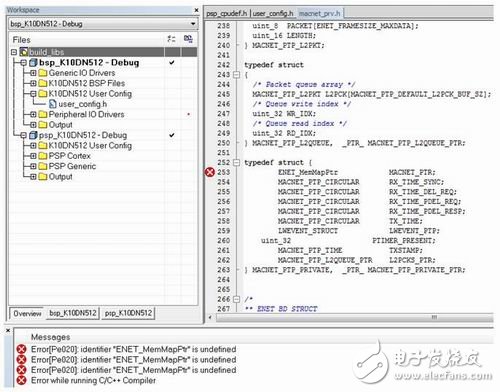The image size is (500, 392).
Task: Click the editor horizontal scrollbar
Action: pos(354,317)
